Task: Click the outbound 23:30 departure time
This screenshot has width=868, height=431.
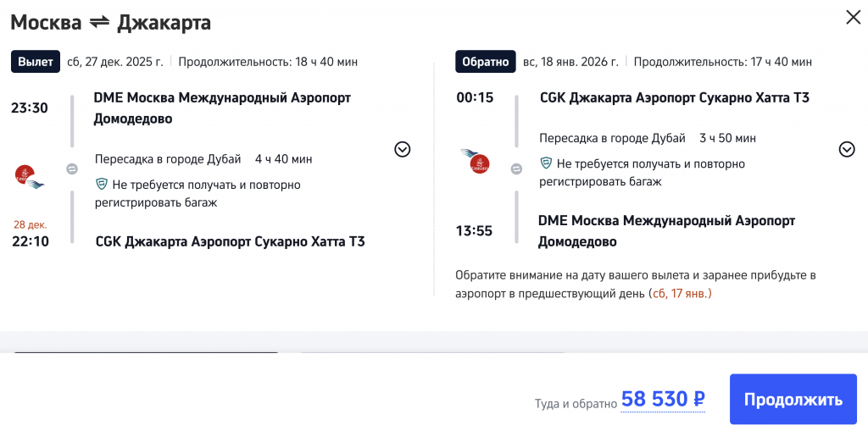Action: (29, 108)
